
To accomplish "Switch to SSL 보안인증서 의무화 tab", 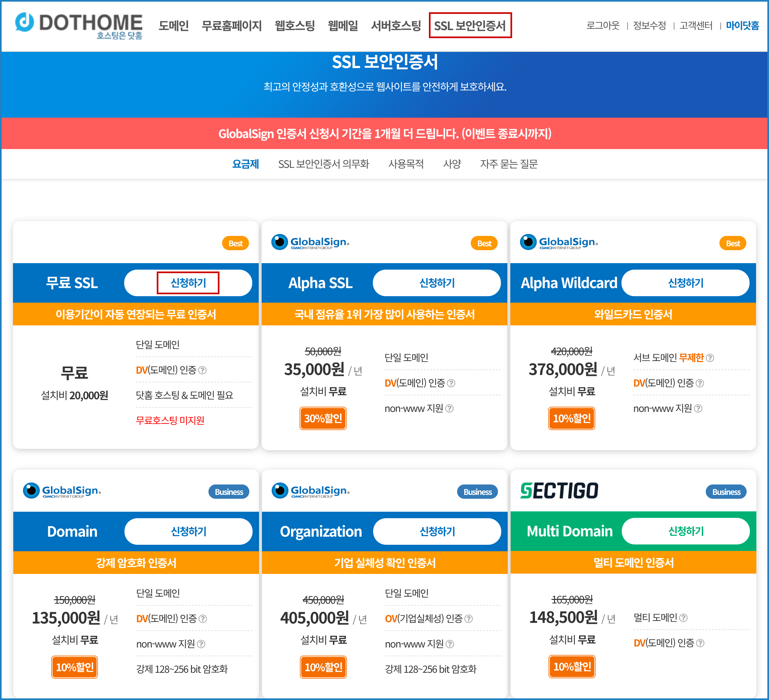I will coord(324,164).
